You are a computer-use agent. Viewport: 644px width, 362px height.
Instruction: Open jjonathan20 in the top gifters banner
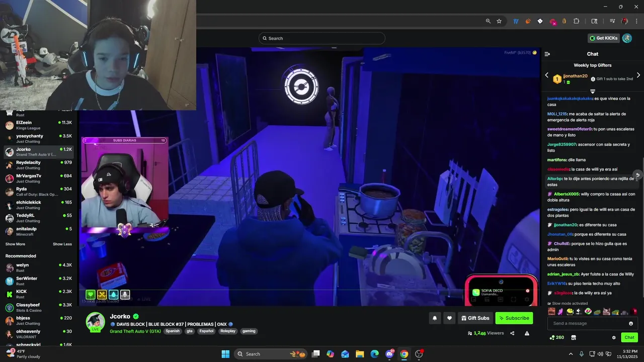575,76
